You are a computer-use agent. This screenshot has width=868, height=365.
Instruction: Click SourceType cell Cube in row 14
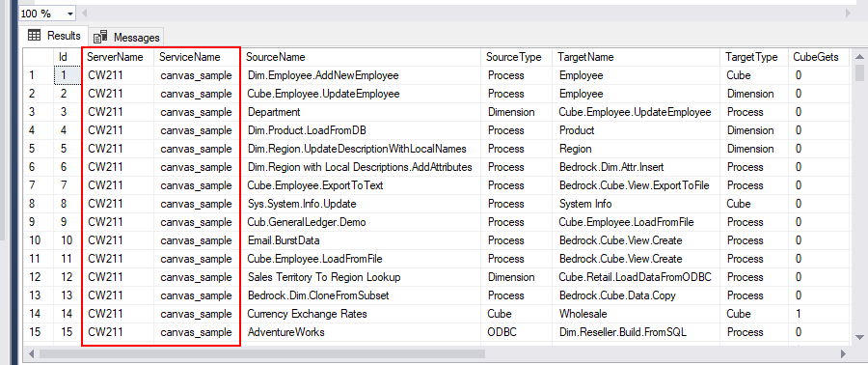(517, 314)
